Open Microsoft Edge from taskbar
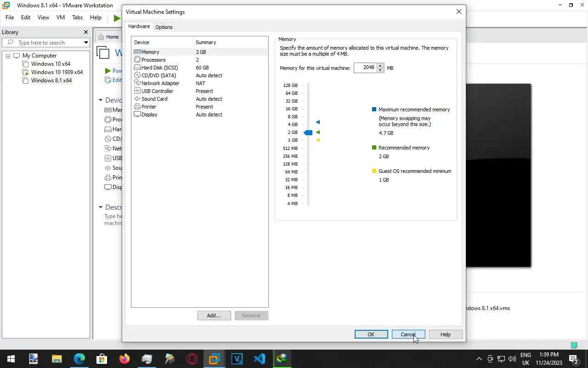Viewport: 588px width, 368px height. [79, 359]
